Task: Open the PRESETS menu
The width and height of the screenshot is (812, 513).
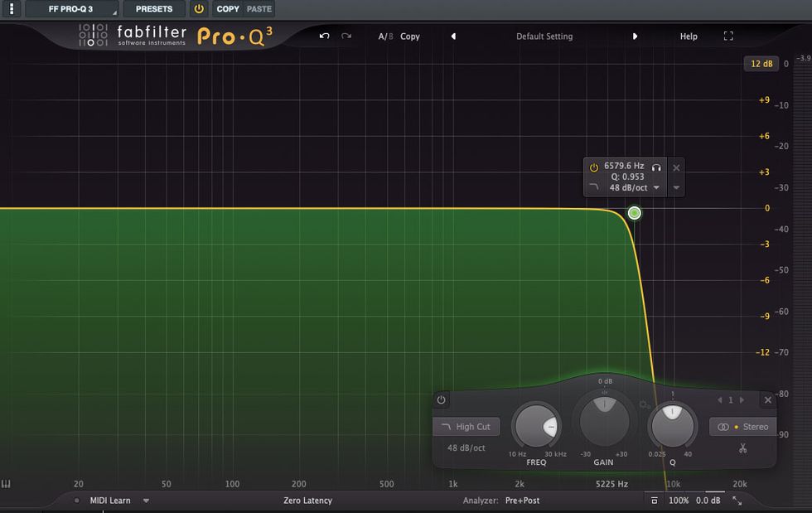Action: point(154,9)
